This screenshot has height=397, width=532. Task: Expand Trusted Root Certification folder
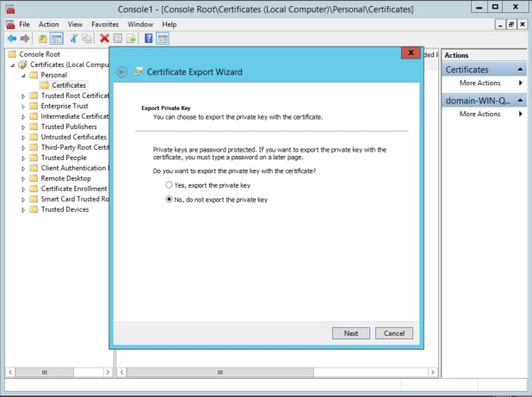tap(23, 96)
